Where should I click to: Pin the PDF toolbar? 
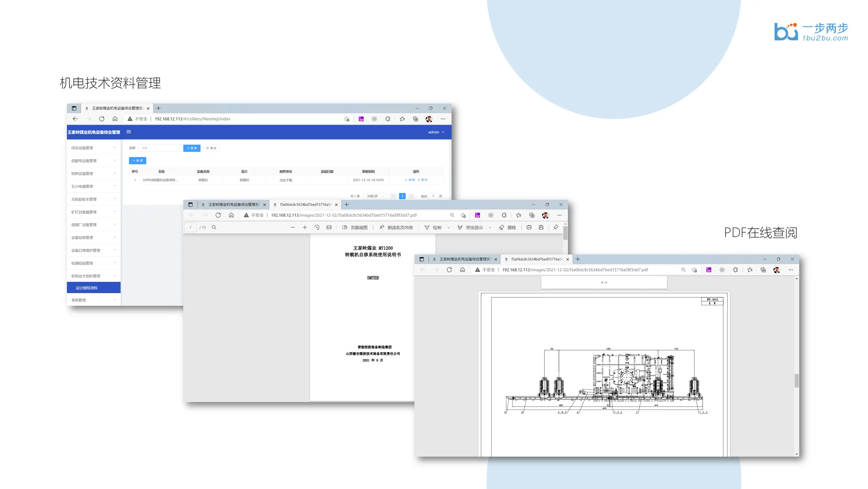(x=556, y=227)
